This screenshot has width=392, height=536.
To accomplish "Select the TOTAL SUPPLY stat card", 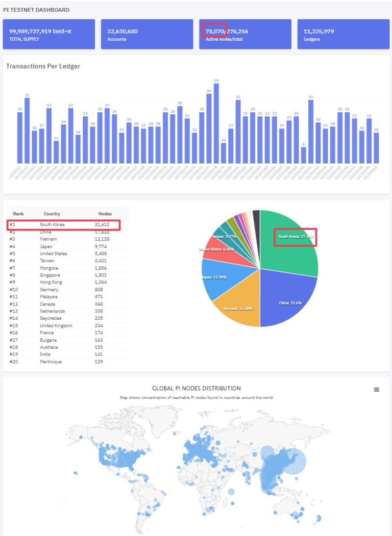I will click(49, 34).
